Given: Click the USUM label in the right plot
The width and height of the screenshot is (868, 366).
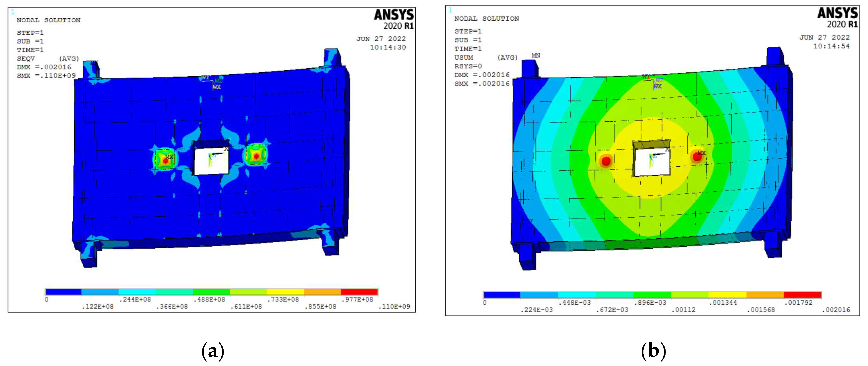Looking at the screenshot, I should click(464, 58).
